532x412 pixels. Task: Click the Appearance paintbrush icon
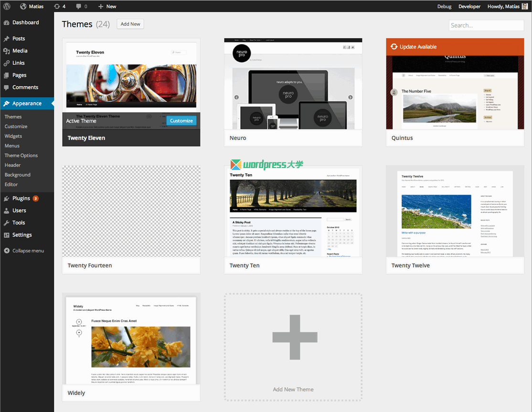pyautogui.click(x=6, y=104)
